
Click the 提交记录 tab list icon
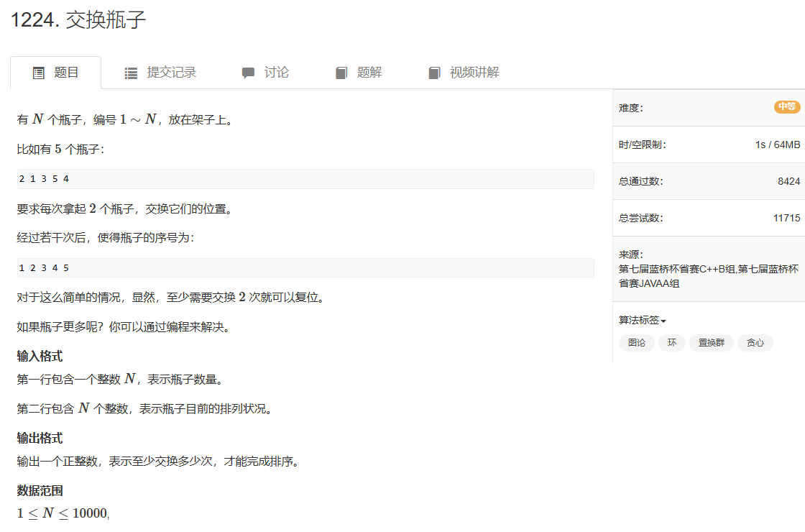pyautogui.click(x=131, y=73)
